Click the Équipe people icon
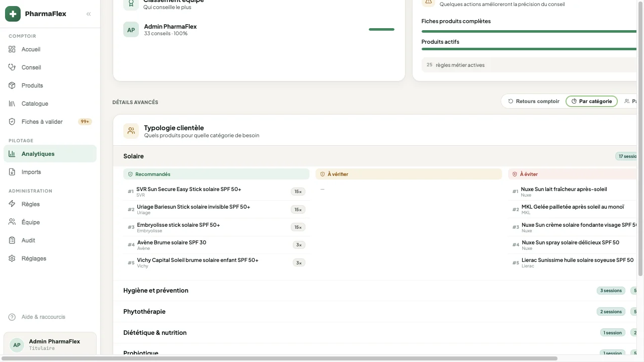 [x=12, y=222]
